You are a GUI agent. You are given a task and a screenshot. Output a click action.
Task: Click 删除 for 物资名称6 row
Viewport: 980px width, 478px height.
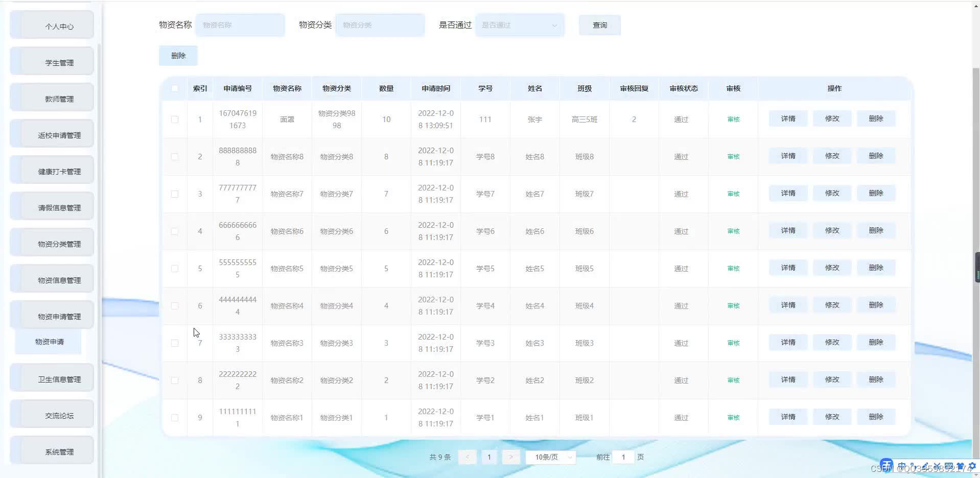pos(876,230)
